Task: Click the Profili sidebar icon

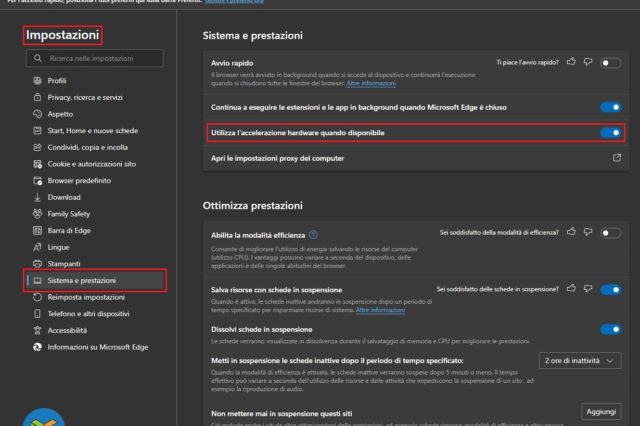Action: click(x=35, y=81)
